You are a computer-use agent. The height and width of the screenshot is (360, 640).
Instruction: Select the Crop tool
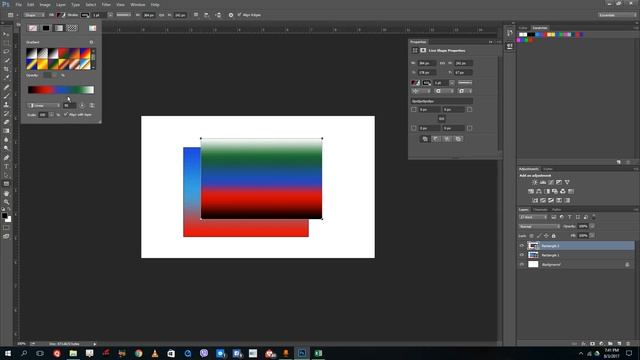coord(6,69)
